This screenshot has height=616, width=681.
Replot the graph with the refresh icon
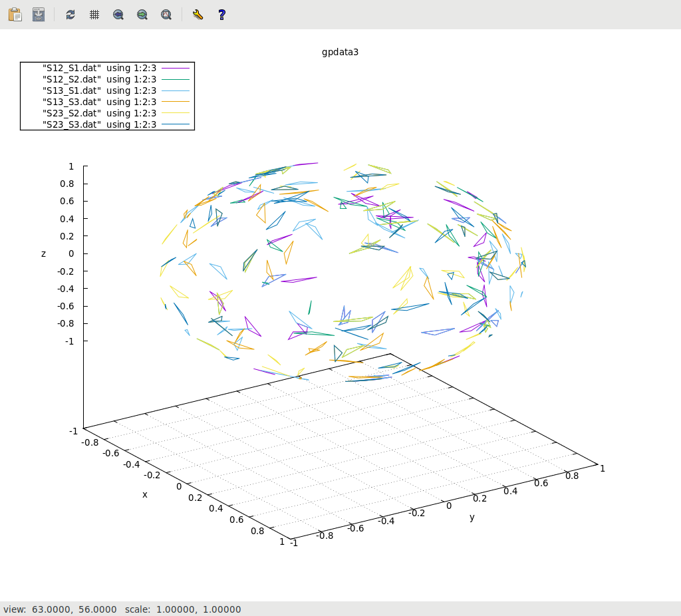[70, 14]
